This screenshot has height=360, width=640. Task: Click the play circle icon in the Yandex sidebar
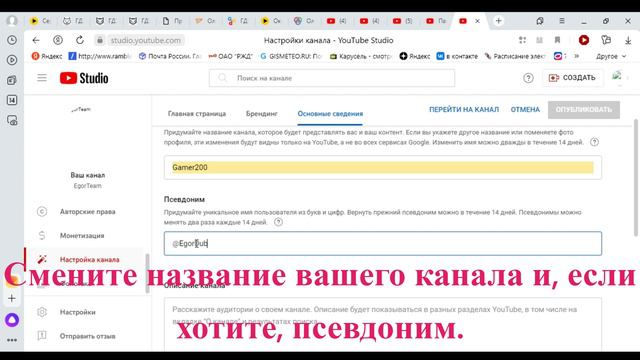click(12, 60)
